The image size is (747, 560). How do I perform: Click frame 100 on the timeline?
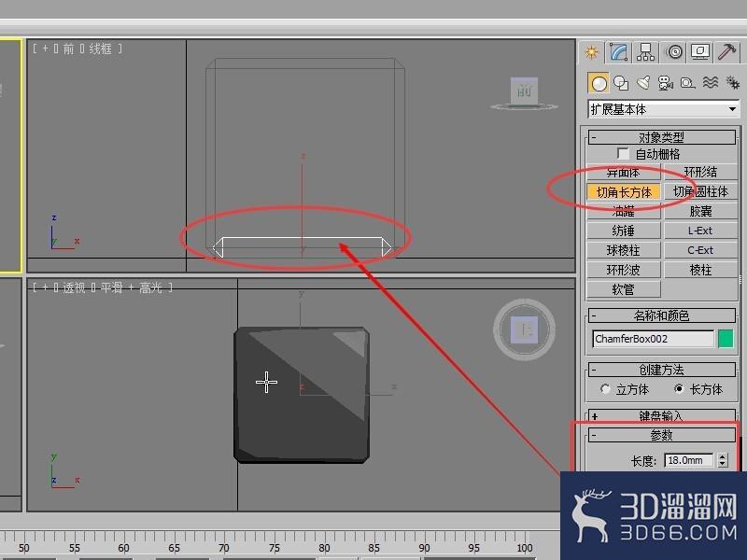pyautogui.click(x=525, y=548)
